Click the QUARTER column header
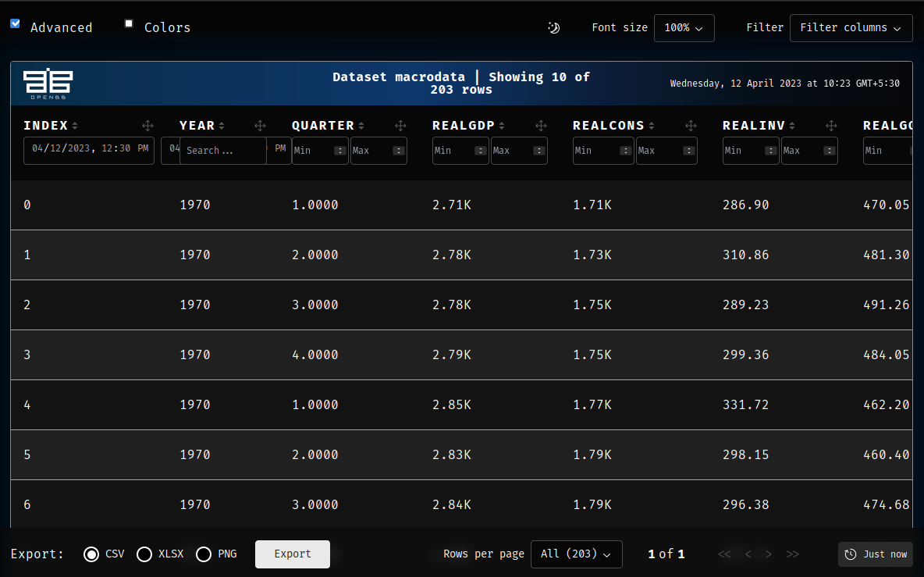The image size is (924, 577). coord(323,126)
